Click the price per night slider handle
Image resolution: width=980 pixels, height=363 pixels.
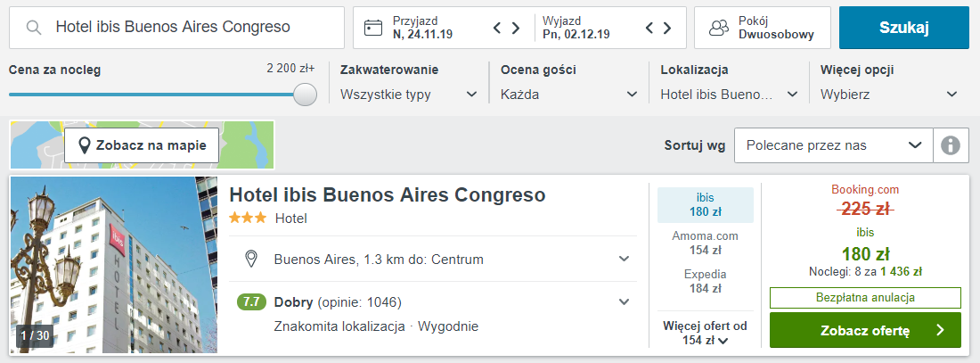(x=306, y=95)
